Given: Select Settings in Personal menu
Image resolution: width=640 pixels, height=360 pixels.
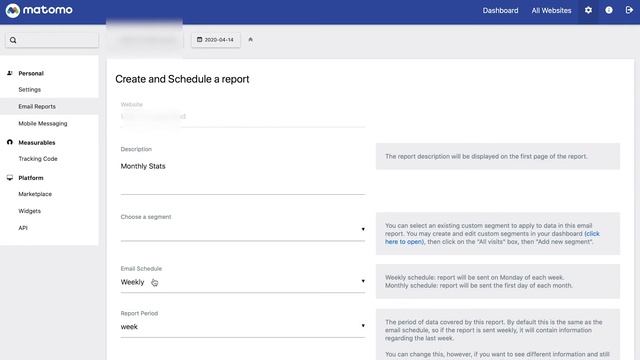Looking at the screenshot, I should (x=29, y=89).
